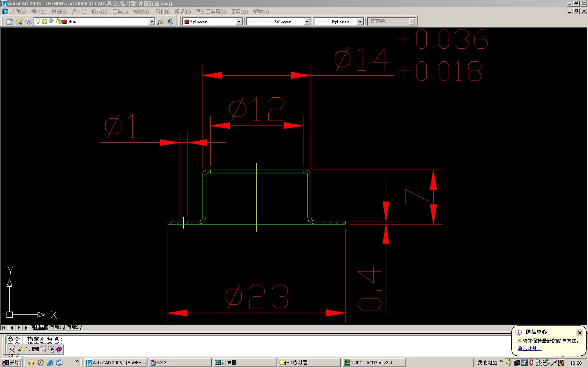Expand the 随颜色 plot style dropdown
This screenshot has height=368, width=588.
pyautogui.click(x=412, y=22)
